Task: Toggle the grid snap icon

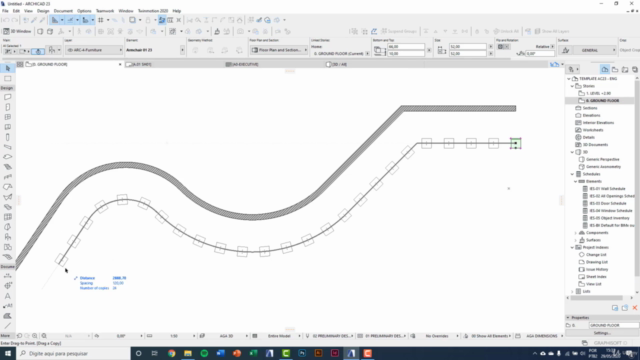Action: coord(100,20)
